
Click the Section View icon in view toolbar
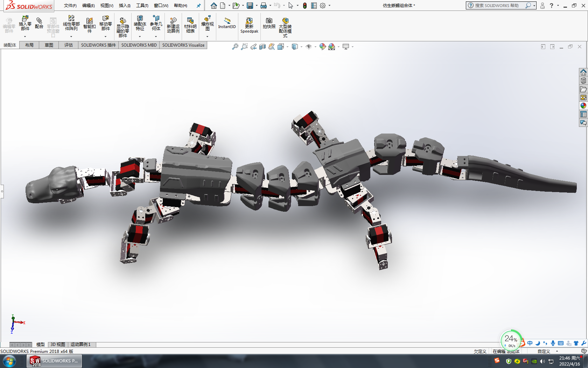point(262,47)
